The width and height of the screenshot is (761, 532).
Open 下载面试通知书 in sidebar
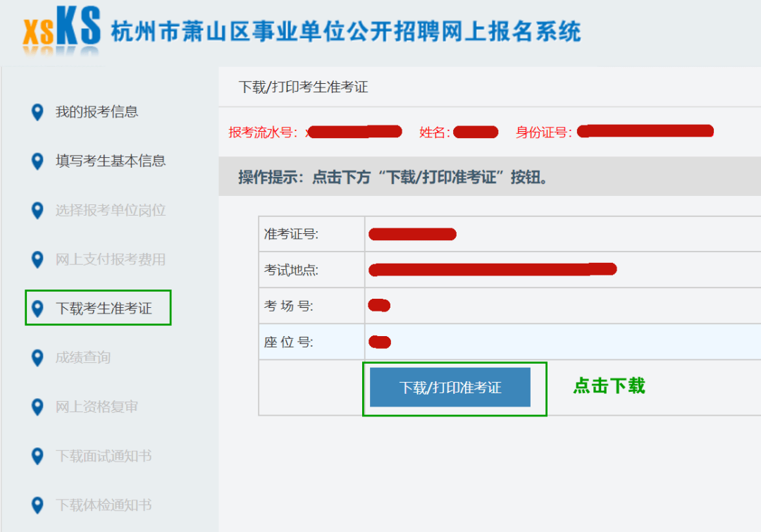point(104,456)
